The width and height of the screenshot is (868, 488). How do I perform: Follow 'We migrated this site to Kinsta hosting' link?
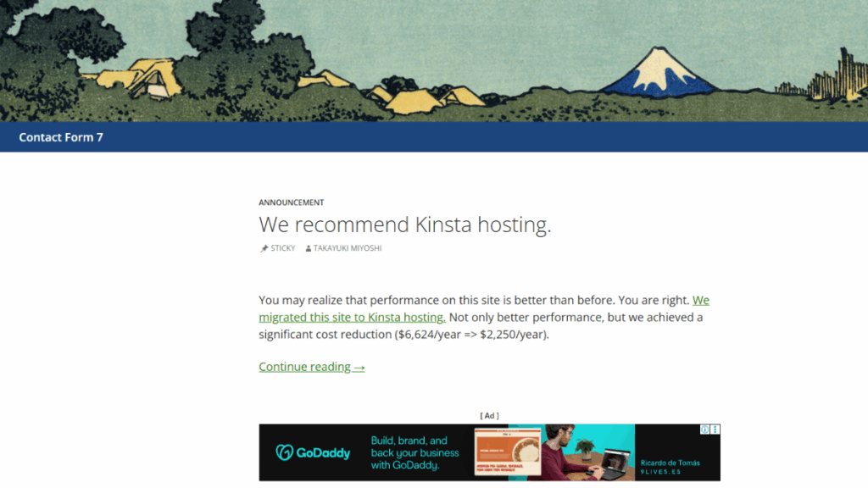(x=352, y=317)
